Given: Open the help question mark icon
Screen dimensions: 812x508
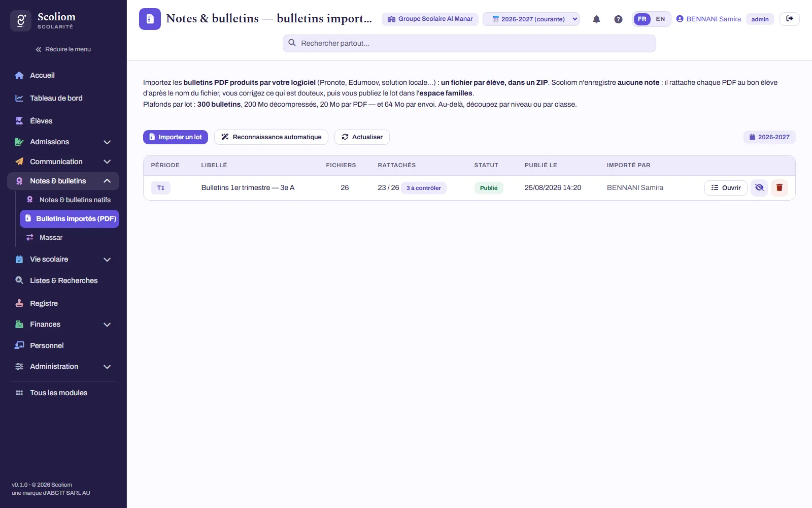Looking at the screenshot, I should click(618, 19).
